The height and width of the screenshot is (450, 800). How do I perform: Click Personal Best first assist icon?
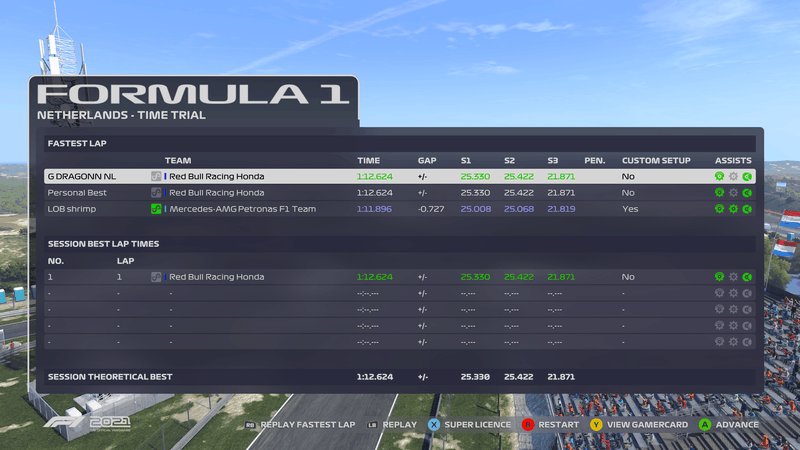click(x=719, y=193)
